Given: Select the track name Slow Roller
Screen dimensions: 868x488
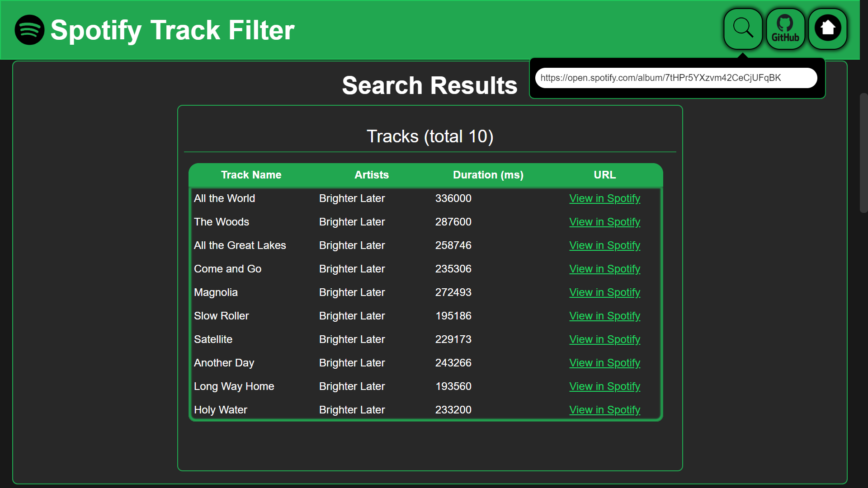Looking at the screenshot, I should tap(221, 316).
